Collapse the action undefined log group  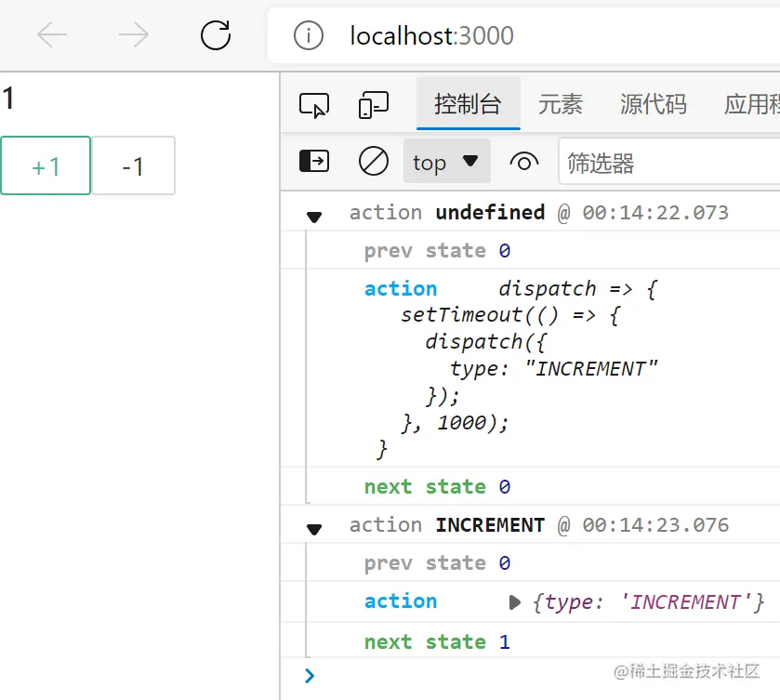click(314, 217)
